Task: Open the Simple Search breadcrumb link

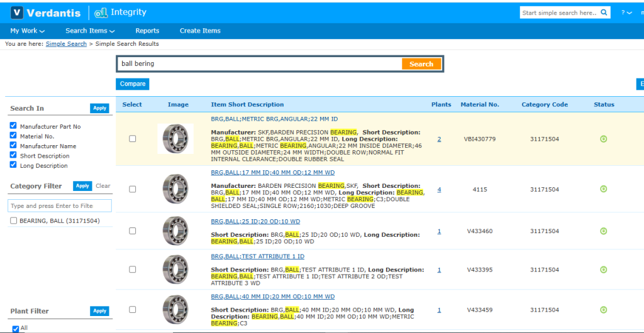Action: (x=66, y=44)
